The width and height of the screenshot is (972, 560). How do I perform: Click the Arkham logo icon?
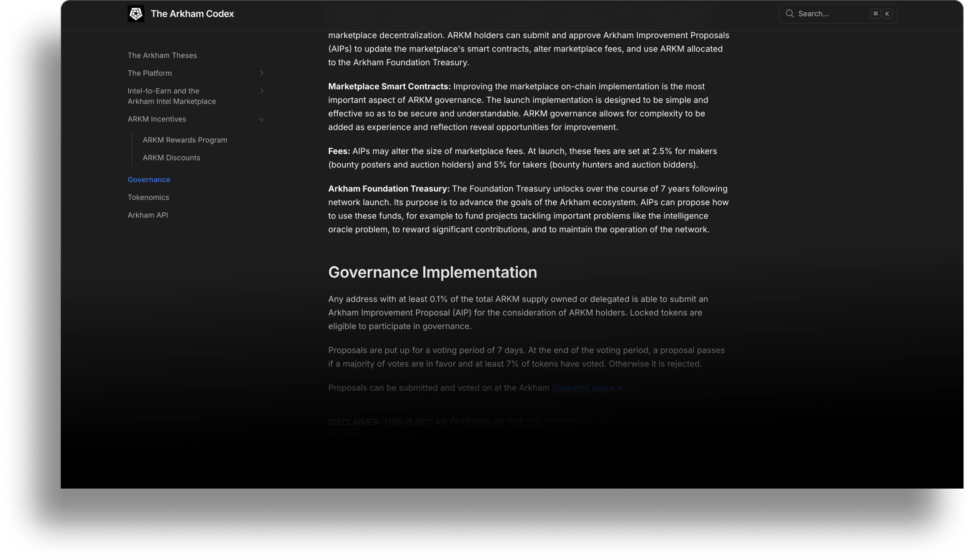(x=136, y=14)
